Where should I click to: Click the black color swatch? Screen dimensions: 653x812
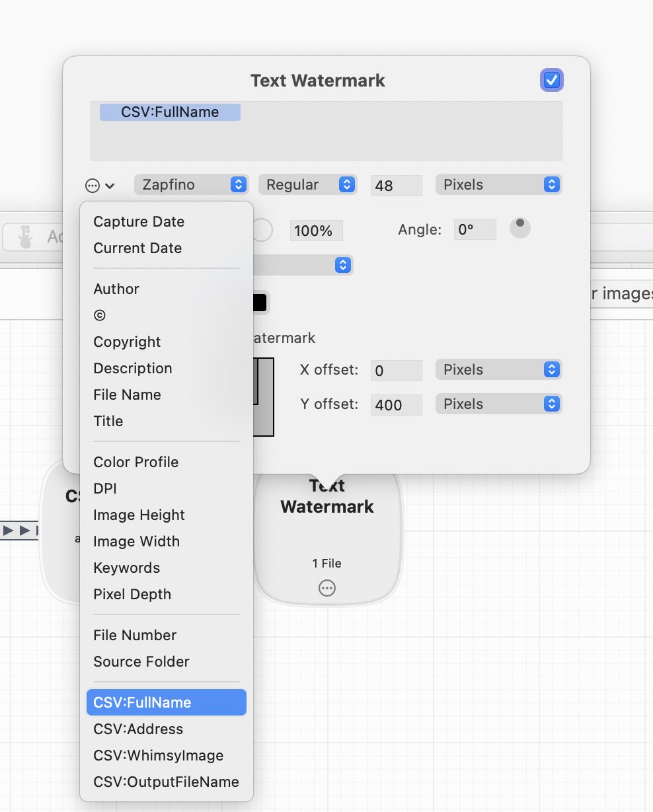pos(260,303)
